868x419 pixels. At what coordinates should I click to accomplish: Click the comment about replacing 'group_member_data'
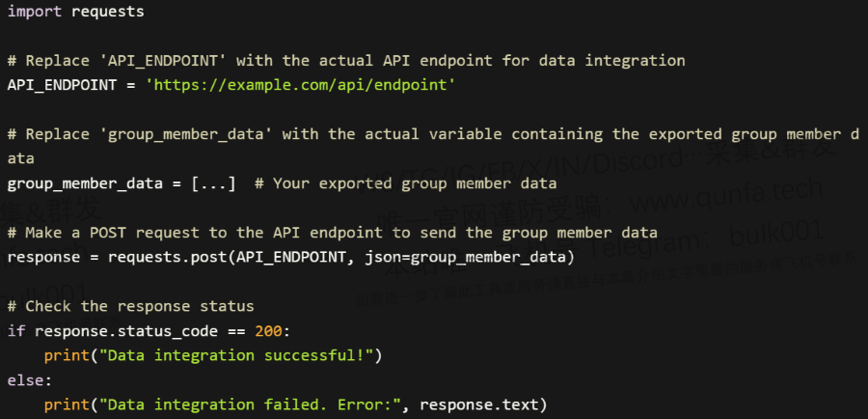click(433, 134)
